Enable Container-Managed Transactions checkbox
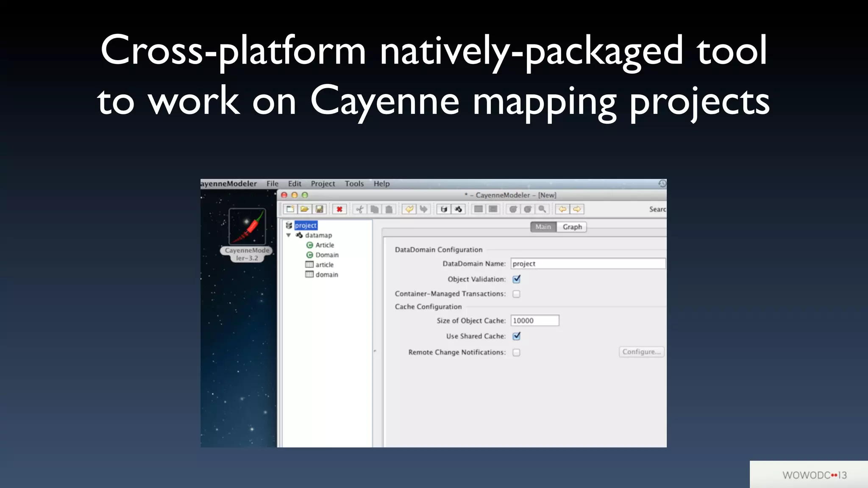Screen dimensions: 868x488 pos(516,294)
